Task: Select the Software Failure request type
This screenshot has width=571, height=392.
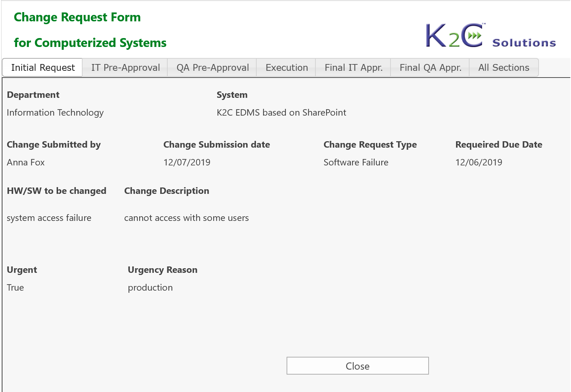Action: pos(356,163)
